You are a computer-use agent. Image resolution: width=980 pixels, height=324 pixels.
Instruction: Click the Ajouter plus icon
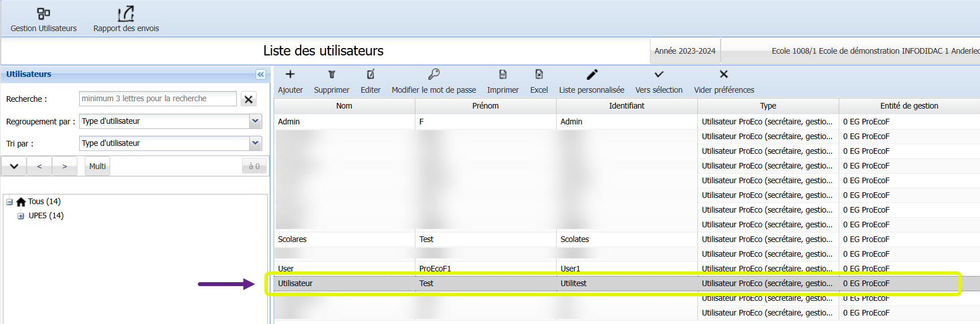pos(290,75)
